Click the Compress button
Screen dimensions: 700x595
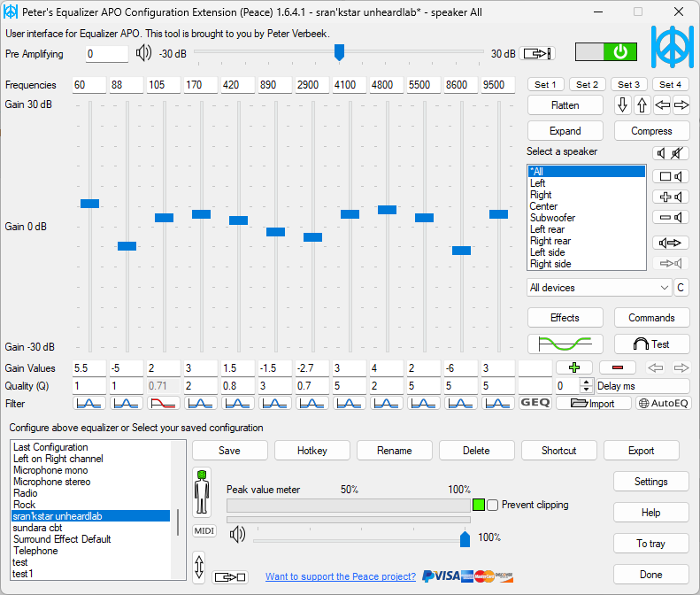coord(652,131)
